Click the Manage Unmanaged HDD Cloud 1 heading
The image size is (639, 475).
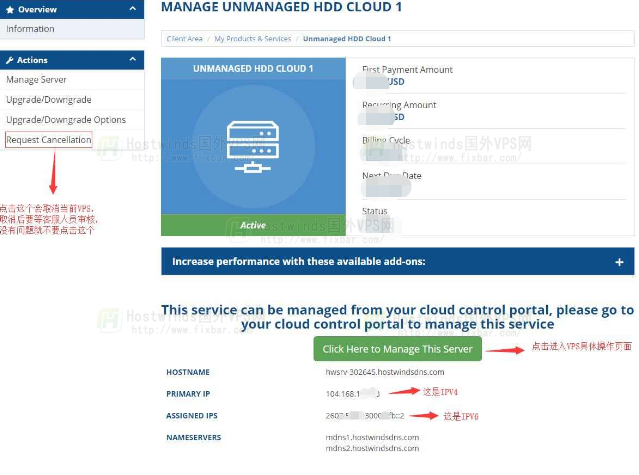[281, 7]
